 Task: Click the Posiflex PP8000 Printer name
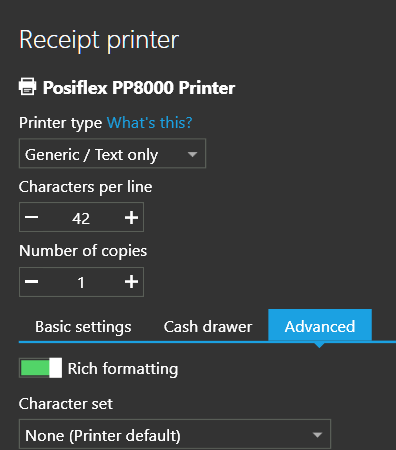tap(139, 88)
